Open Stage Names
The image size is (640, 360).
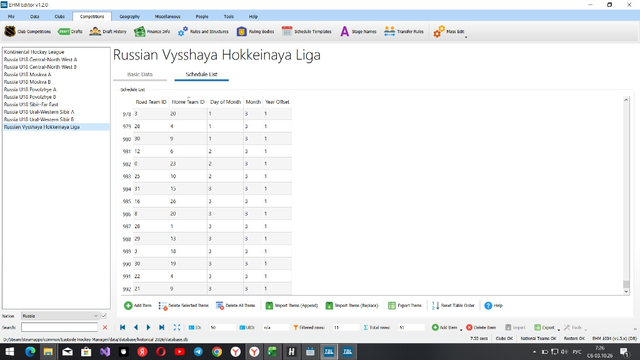click(358, 31)
